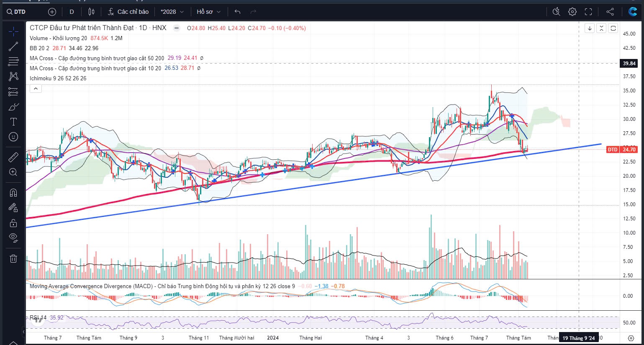The height and width of the screenshot is (345, 644).
Task: Click the hidden marker beside MA Cross 10 20
Action: [199, 68]
